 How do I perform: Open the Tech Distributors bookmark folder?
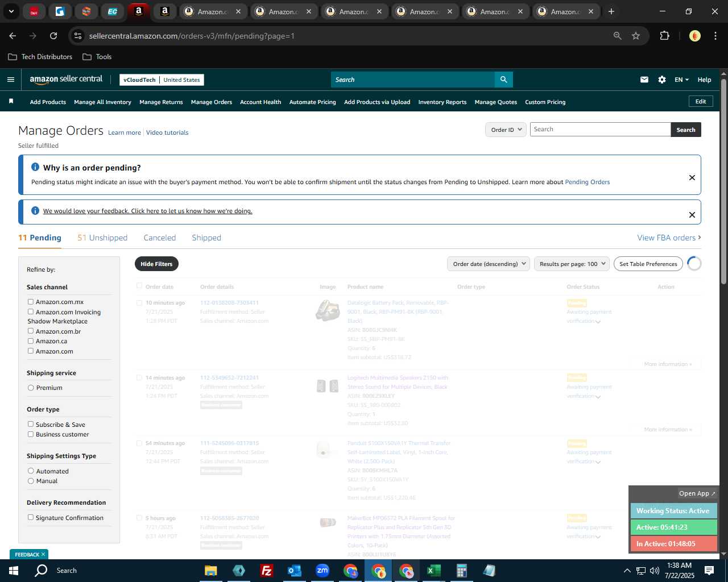tap(40, 57)
